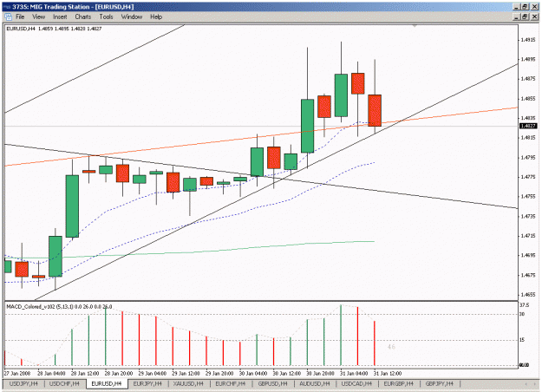Select the active EURUSD,H4 chart tab
The height and width of the screenshot is (392, 542).
[x=107, y=383]
